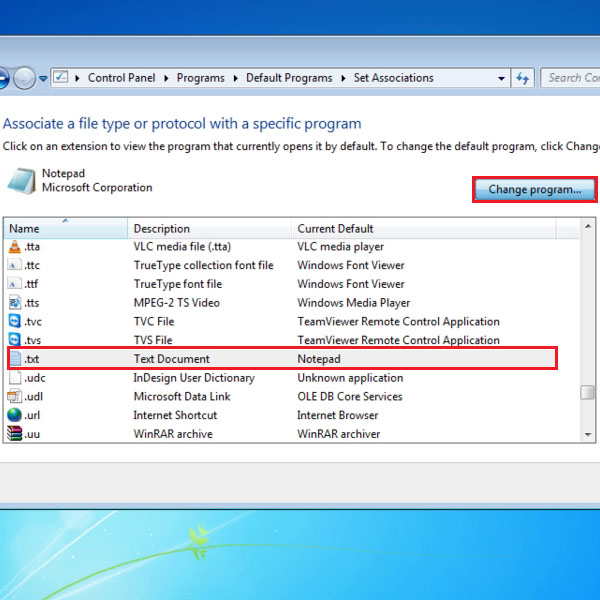600x600 pixels.
Task: Open the address bar history dropdown
Action: (x=501, y=78)
